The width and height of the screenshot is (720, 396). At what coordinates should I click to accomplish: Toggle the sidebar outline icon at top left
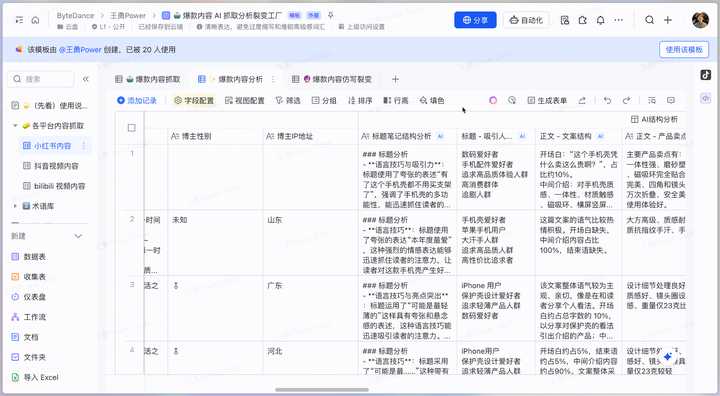click(x=19, y=20)
